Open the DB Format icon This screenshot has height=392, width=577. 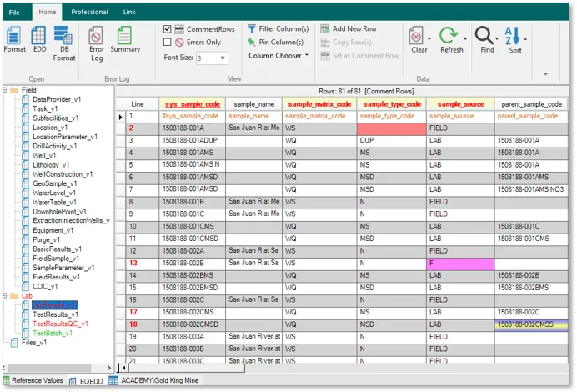pyautogui.click(x=63, y=35)
